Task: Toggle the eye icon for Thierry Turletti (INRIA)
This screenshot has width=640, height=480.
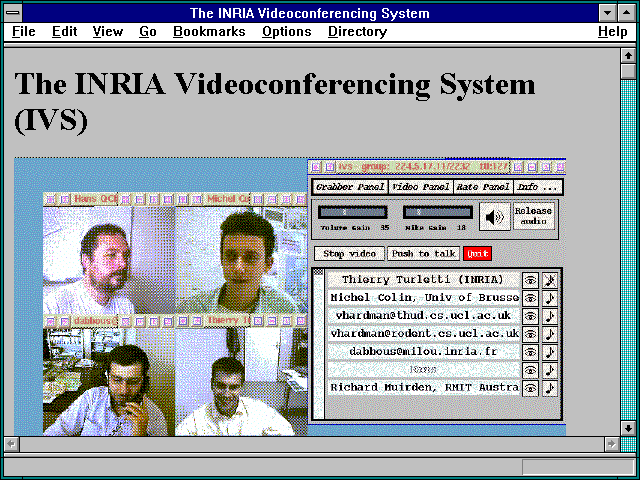Action: 530,280
